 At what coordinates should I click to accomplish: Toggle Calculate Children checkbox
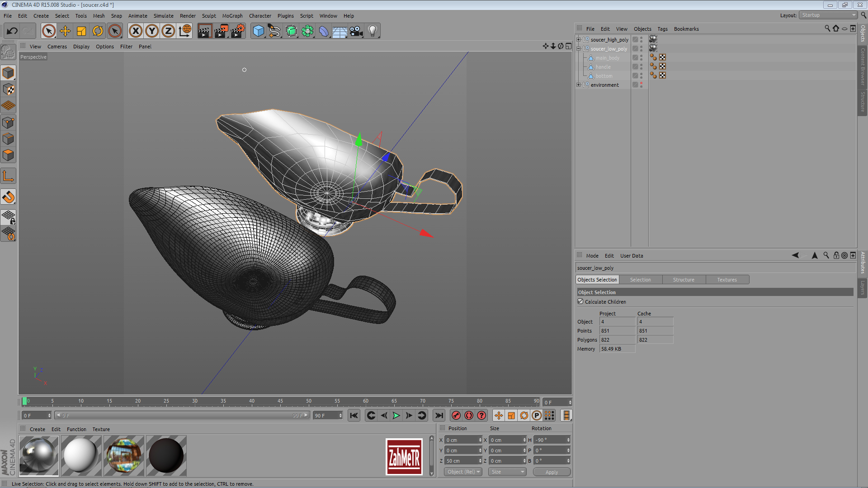coord(580,301)
